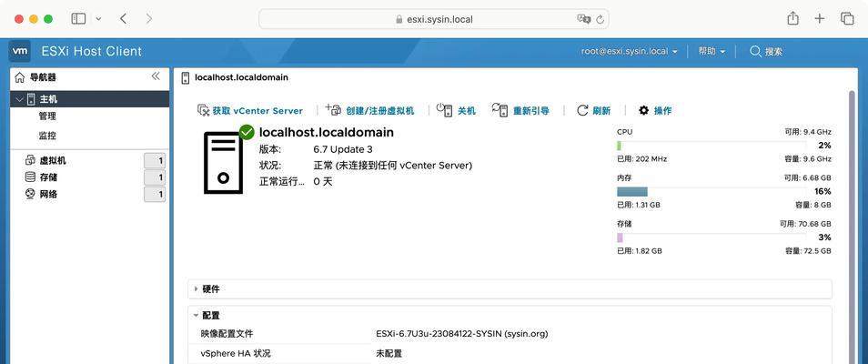
Task: Click 关机 shut down button
Action: 456,110
